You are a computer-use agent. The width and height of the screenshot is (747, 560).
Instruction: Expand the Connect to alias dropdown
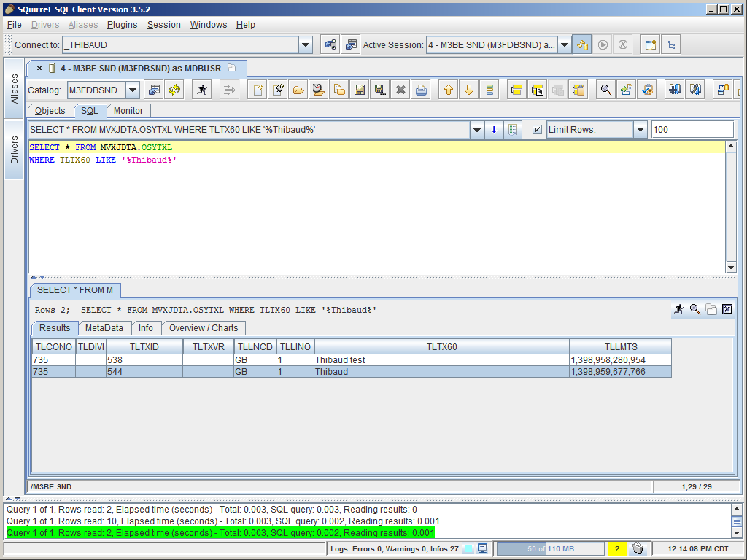(x=306, y=45)
